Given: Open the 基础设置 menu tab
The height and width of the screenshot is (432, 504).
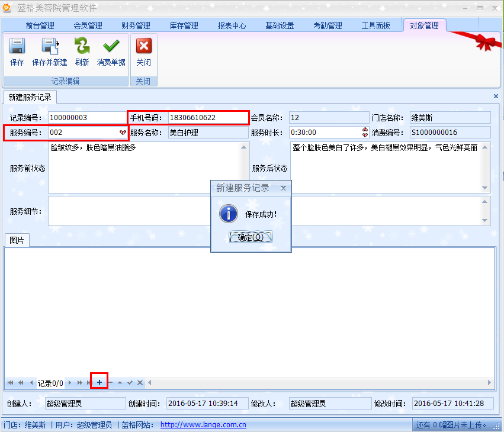Looking at the screenshot, I should [x=280, y=25].
